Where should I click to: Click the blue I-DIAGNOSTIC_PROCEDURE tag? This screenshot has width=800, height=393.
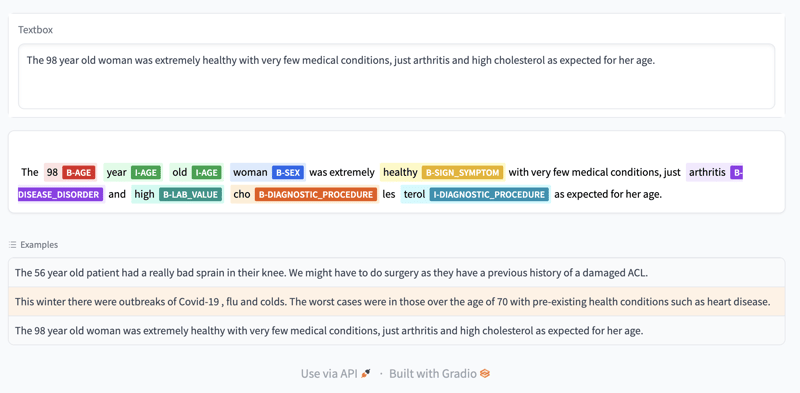(x=489, y=194)
